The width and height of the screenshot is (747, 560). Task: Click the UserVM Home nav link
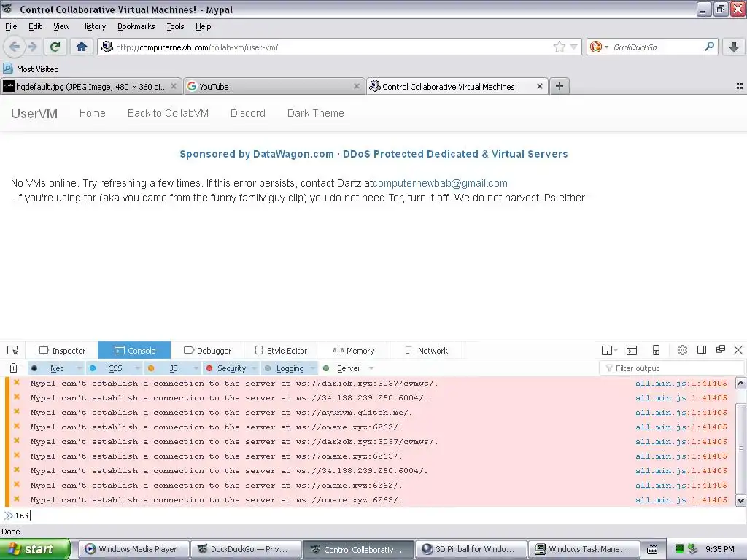coord(92,113)
